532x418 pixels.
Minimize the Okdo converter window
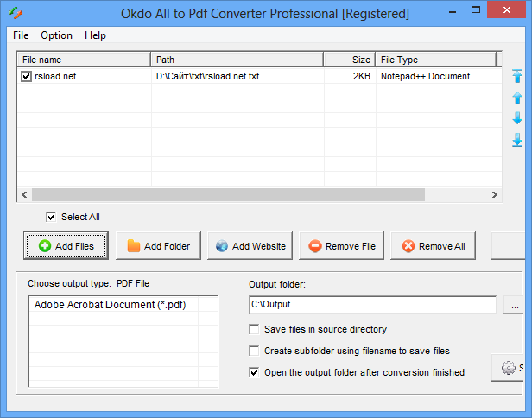pos(453,12)
